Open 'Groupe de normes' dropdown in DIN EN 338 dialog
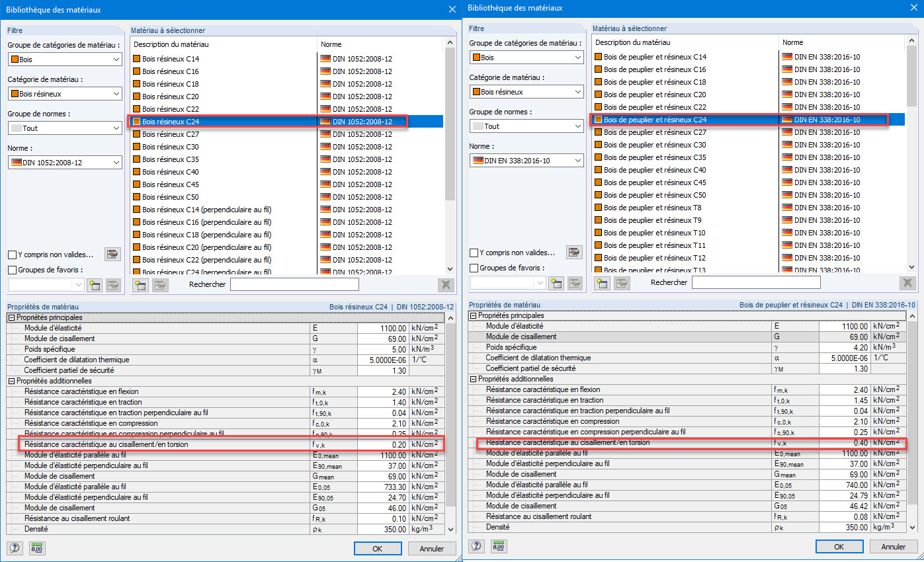Screen dimensions: 924x562 click(526, 126)
